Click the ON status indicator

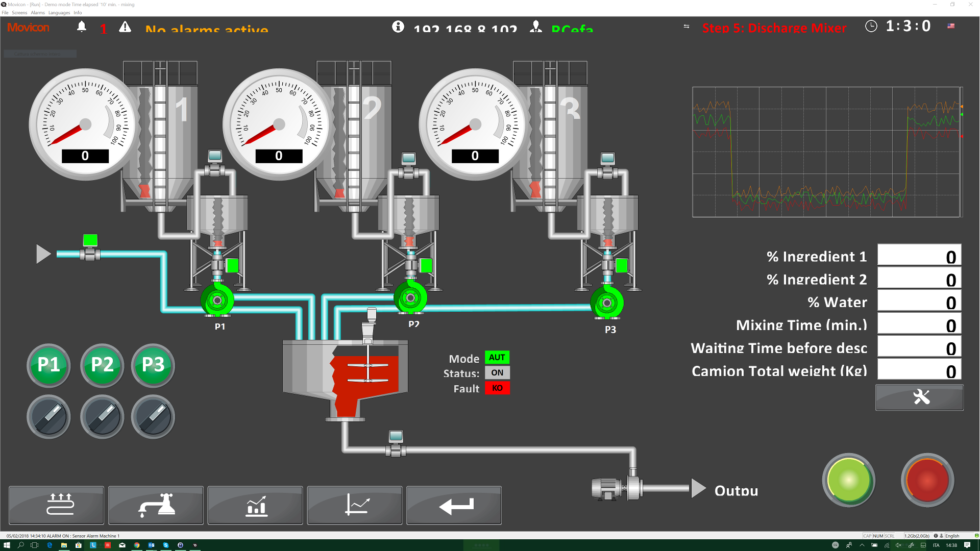coord(497,373)
